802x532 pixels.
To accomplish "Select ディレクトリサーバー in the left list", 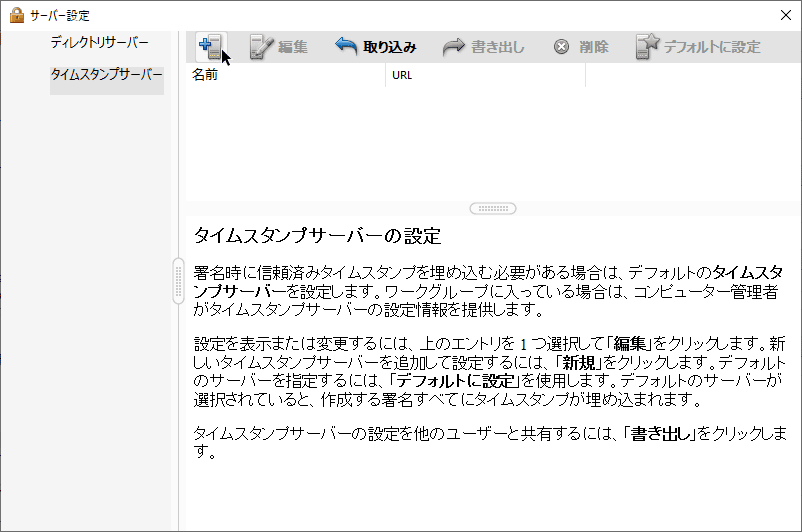I will click(x=100, y=43).
